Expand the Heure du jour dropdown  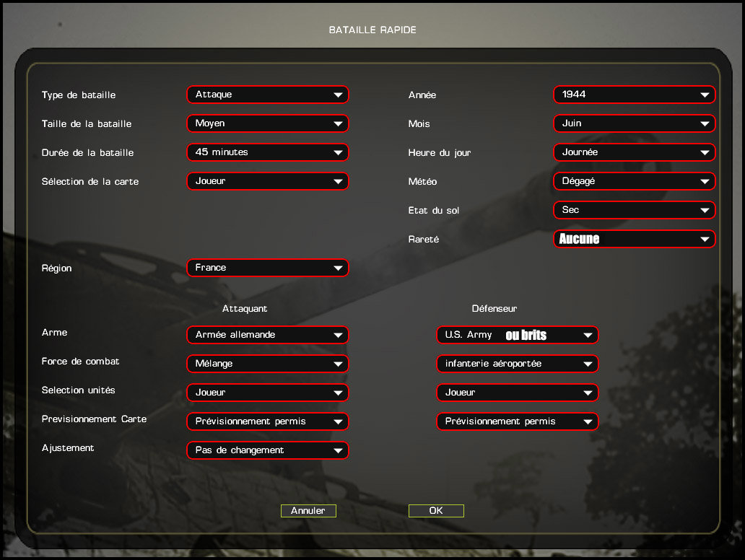pyautogui.click(x=635, y=152)
